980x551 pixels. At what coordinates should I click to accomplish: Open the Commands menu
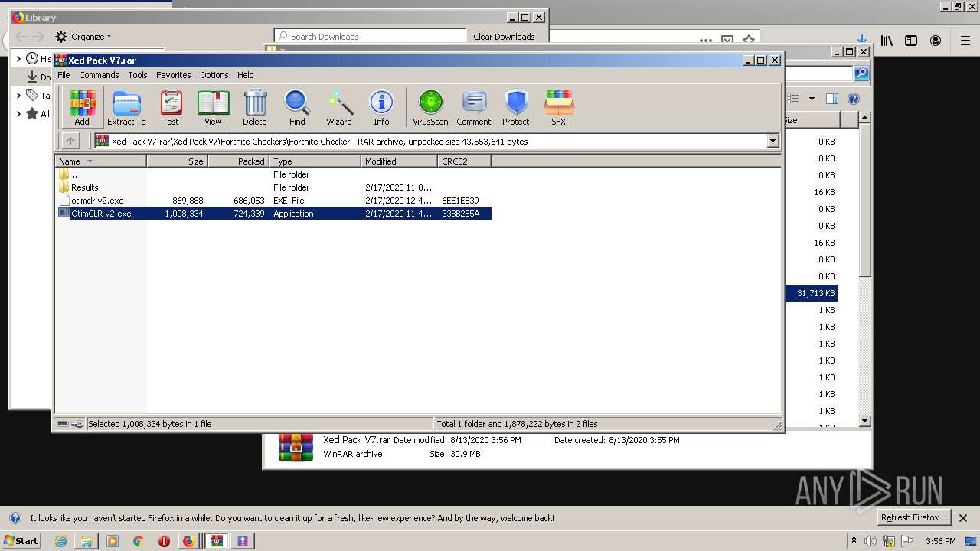[99, 75]
